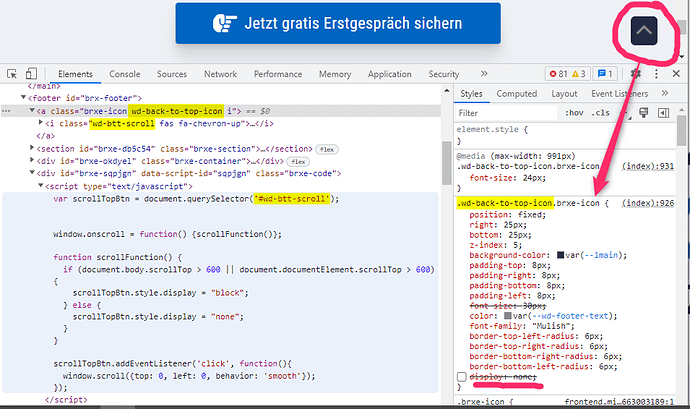This screenshot has height=409, width=690.
Task: Expand the i.wd-btt-scroll node
Action: [40, 123]
